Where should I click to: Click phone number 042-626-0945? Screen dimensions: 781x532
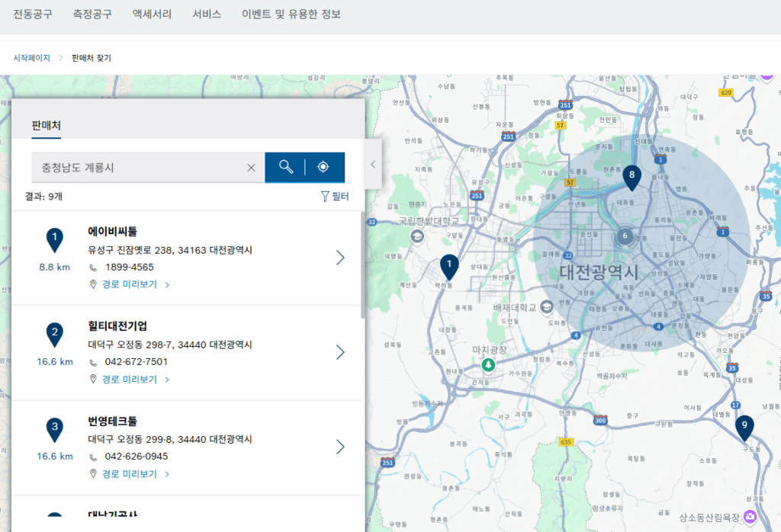(x=136, y=457)
